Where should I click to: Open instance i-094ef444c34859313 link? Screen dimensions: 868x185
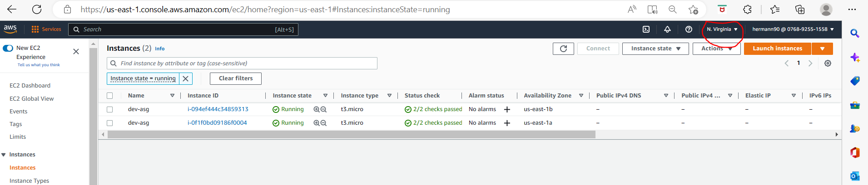click(x=218, y=109)
